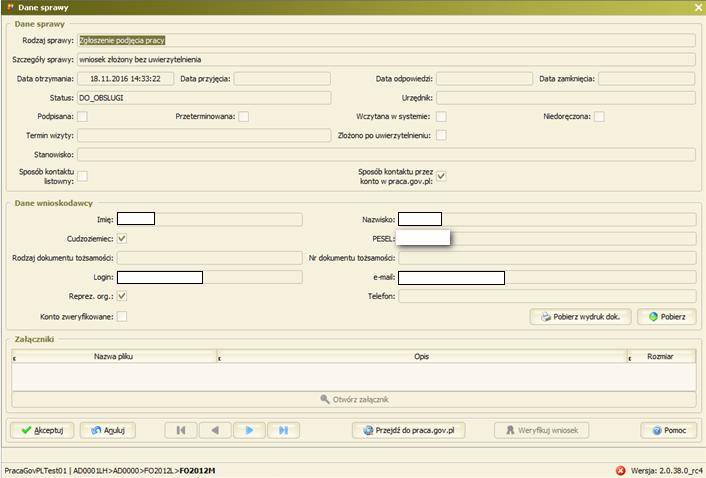Image resolution: width=706 pixels, height=478 pixels.
Task: Jump to the first record
Action: pos(181,430)
